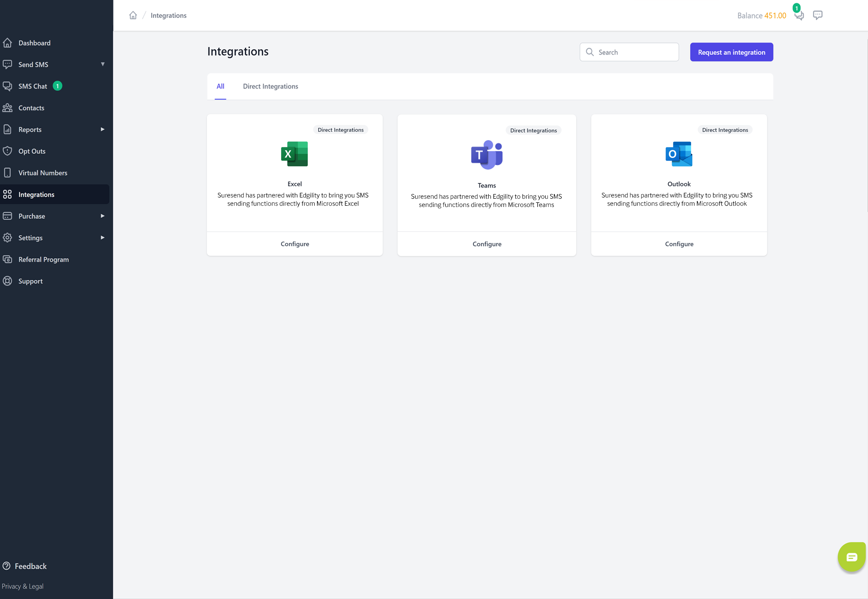Viewport: 868px width, 599px height.
Task: Click the Outlook integration logo
Action: pos(679,154)
